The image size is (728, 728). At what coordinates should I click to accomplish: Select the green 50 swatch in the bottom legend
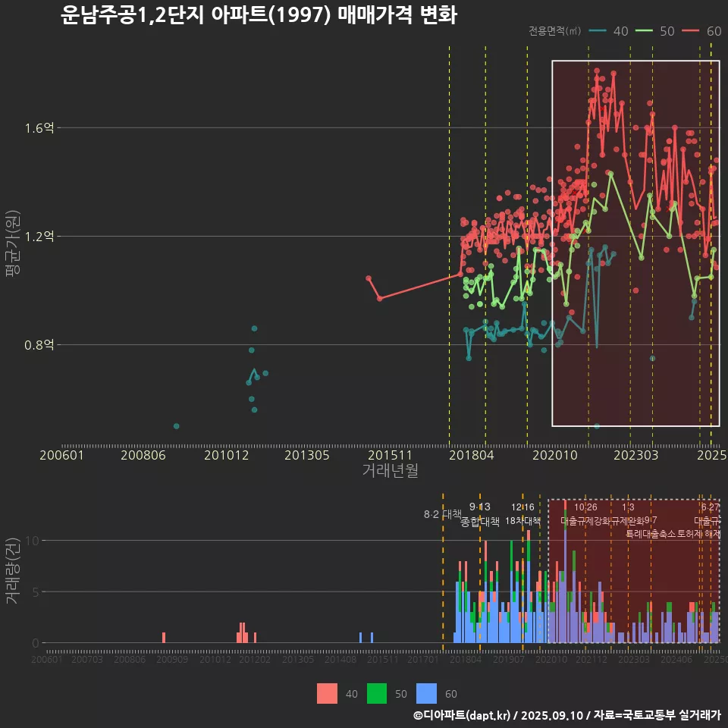pos(377,694)
